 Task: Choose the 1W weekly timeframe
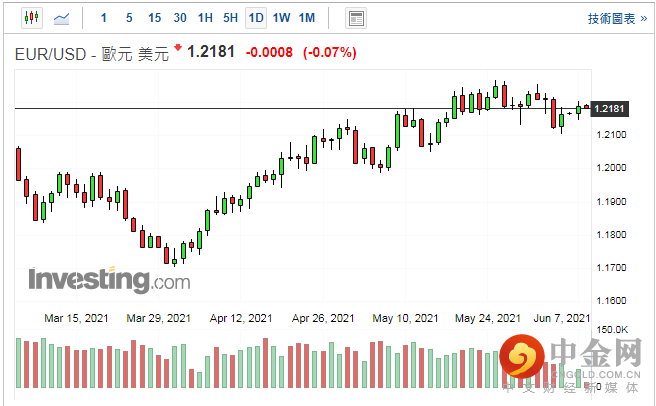(281, 18)
